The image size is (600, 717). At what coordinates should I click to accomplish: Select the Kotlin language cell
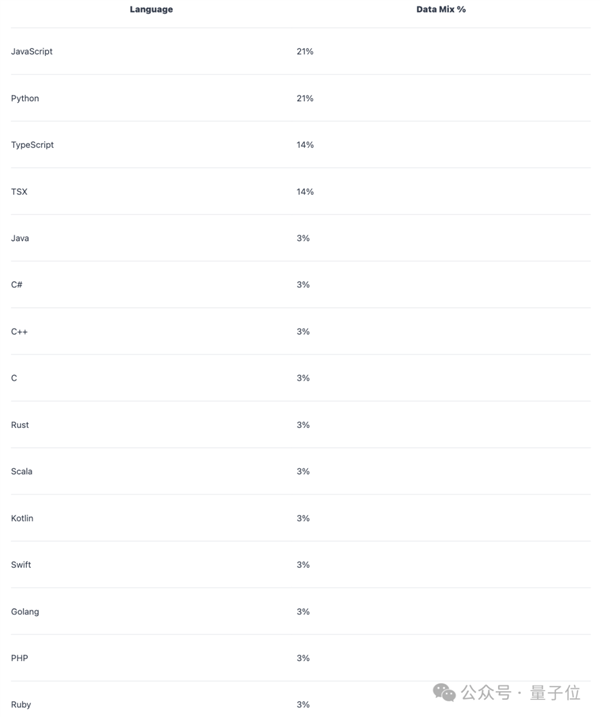[22, 518]
